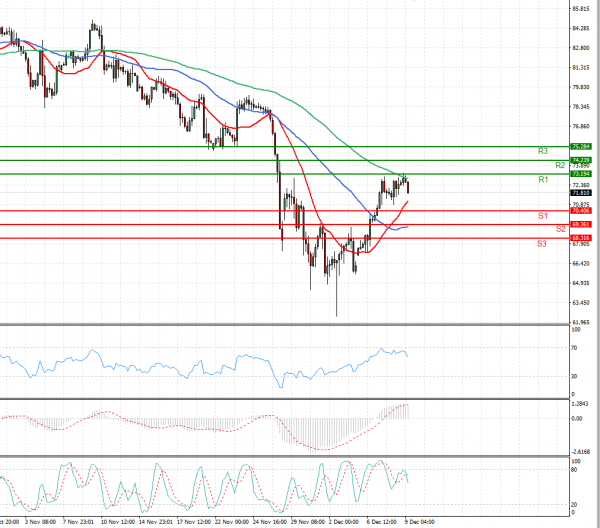Click the stochastic 20 level label

coord(574,505)
